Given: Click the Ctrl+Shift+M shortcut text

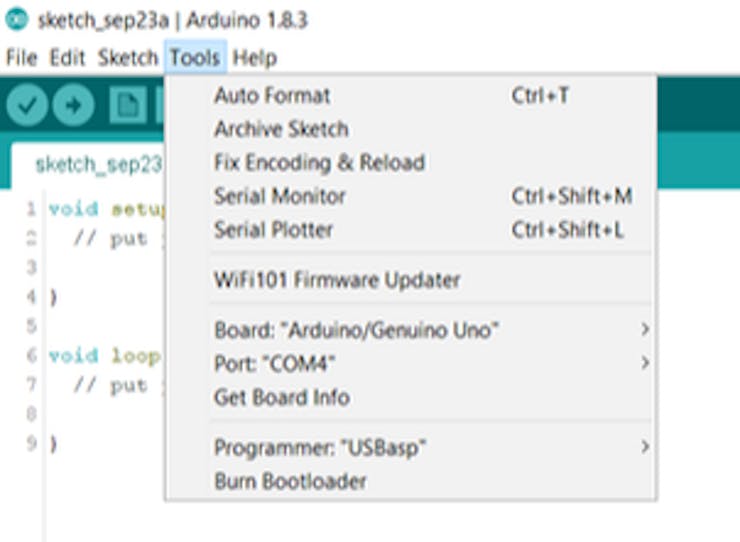Looking at the screenshot, I should [572, 196].
